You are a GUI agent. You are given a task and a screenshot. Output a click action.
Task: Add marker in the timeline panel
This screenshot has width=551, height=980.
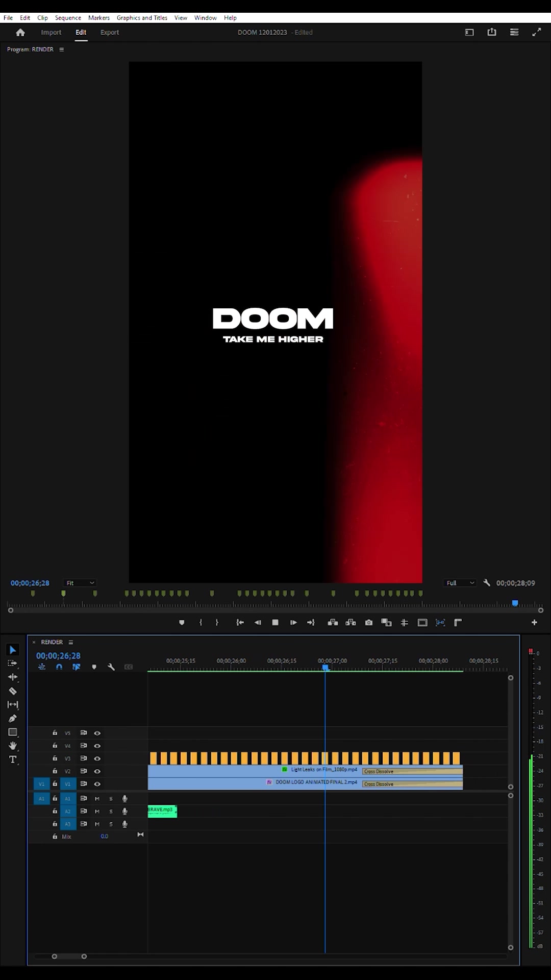pyautogui.click(x=94, y=667)
